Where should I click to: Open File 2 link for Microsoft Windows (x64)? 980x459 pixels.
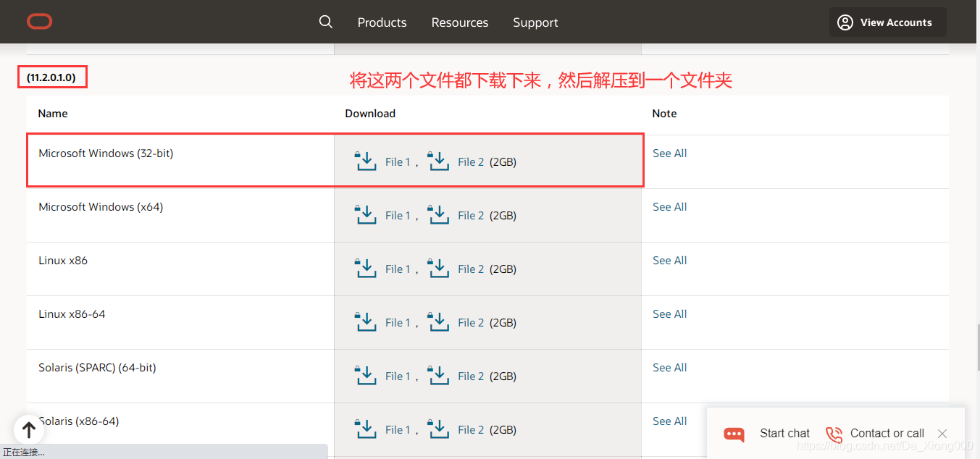tap(471, 216)
